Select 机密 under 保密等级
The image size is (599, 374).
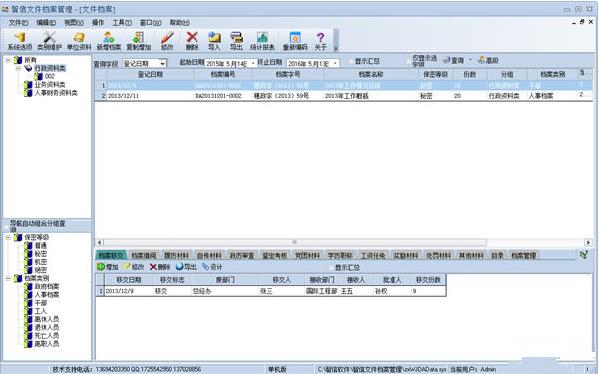(40, 262)
